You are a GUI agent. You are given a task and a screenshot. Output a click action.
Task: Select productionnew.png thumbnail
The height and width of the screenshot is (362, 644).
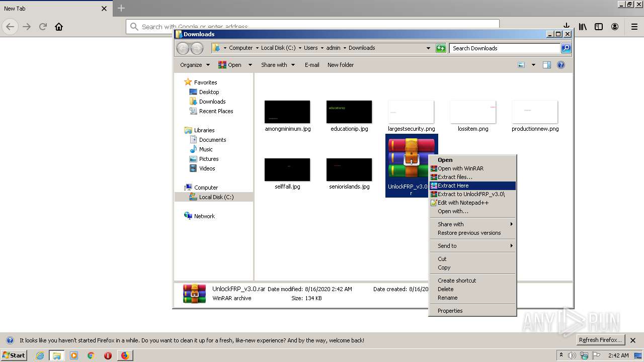pos(535,112)
